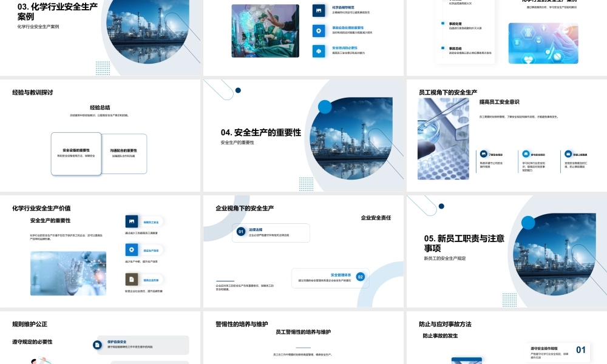Click the 员工警惕性的培养与维护 heading

click(x=303, y=332)
